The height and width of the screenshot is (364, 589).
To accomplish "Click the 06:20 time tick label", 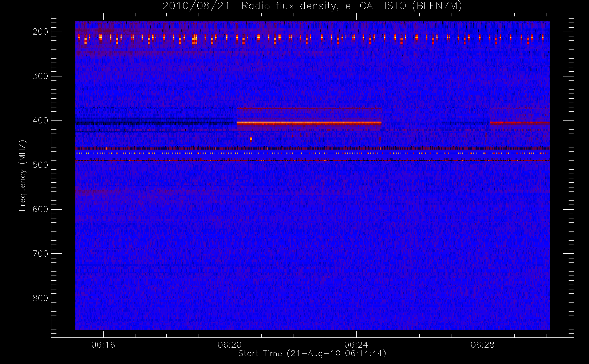I will coord(230,345).
